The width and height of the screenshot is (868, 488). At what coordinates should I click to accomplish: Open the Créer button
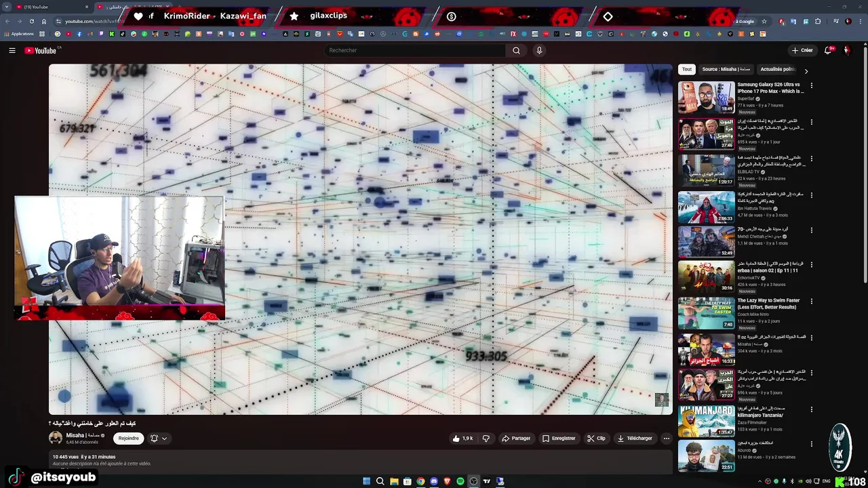click(x=802, y=50)
